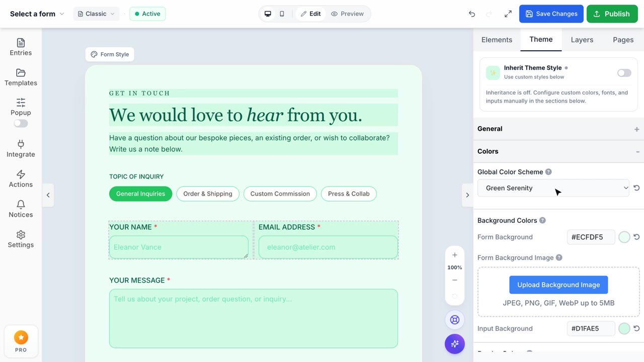
Task: Collapse the left sidebar panel
Action: [x=48, y=195]
